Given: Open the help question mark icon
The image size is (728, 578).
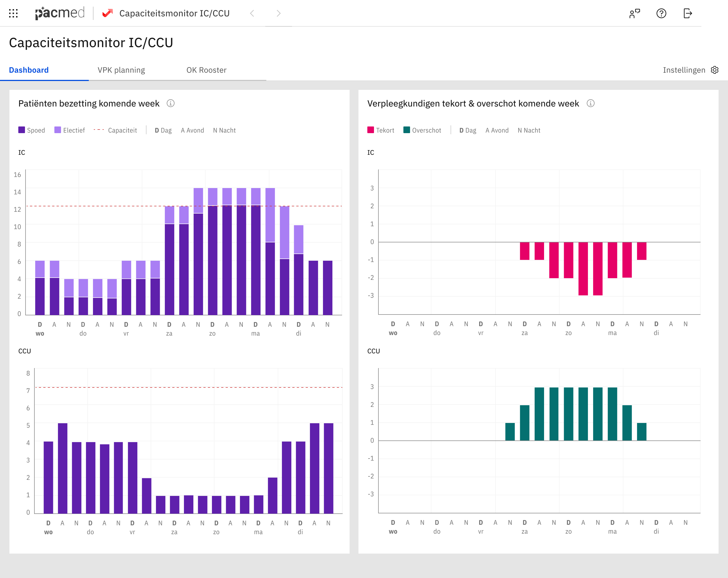Looking at the screenshot, I should click(x=661, y=13).
